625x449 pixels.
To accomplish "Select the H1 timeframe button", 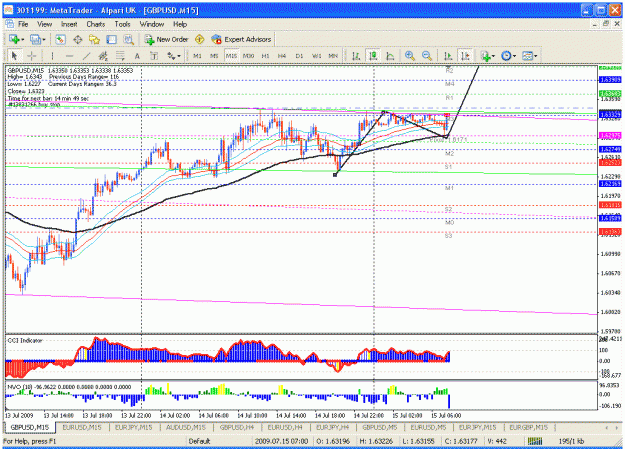I will [265, 56].
